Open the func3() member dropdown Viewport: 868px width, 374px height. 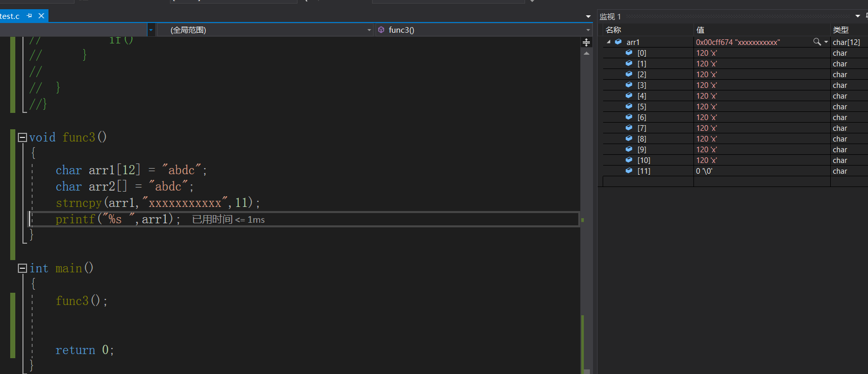483,30
